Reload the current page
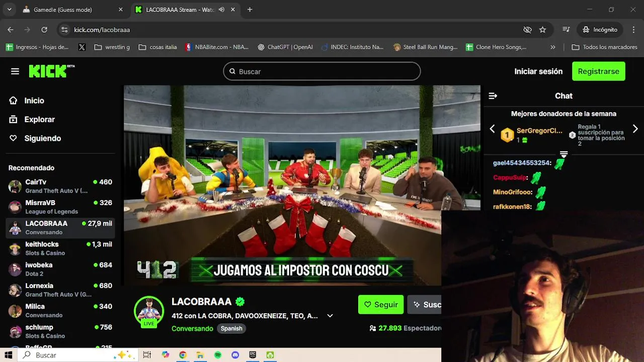 (44, 30)
